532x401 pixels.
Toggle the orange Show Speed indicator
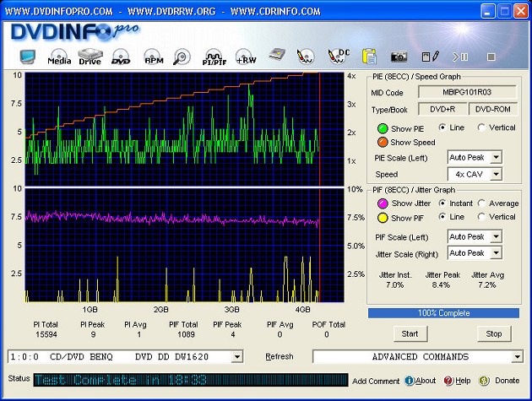coord(383,142)
